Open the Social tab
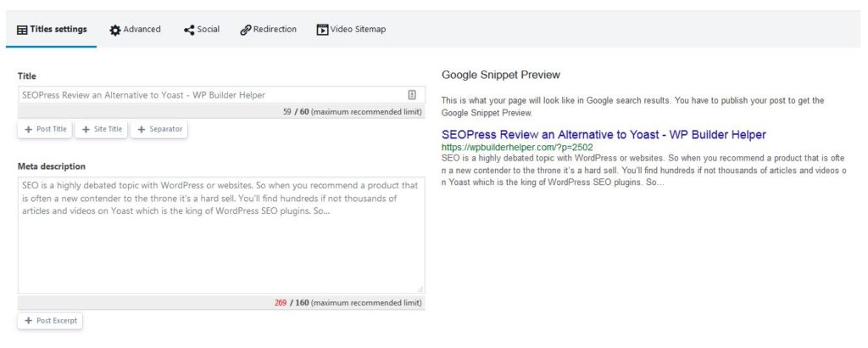This screenshot has height=348, width=868. 202,30
